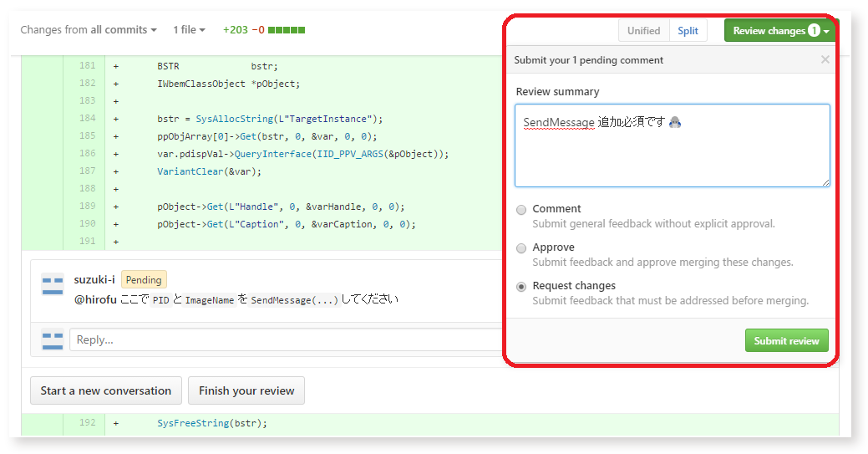
Task: Focus the Reply text field
Action: [285, 339]
